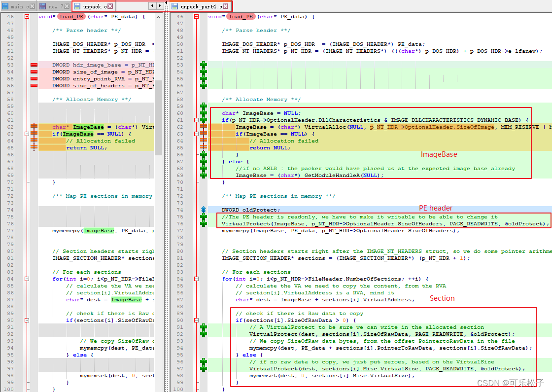The width and height of the screenshot is (552, 392).
Task: Click the green added marker at line 60 in unpack_part4.c
Action: tap(204, 113)
